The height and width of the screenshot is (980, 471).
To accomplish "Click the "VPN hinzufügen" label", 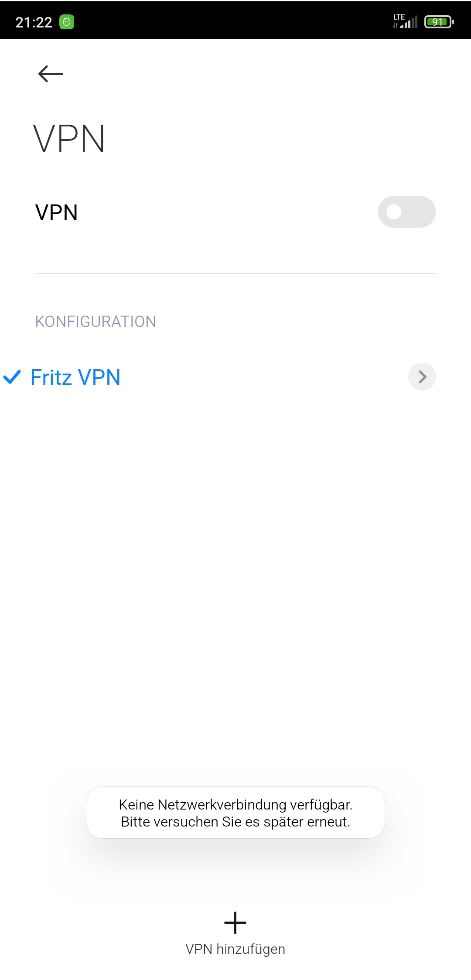I will [x=235, y=949].
